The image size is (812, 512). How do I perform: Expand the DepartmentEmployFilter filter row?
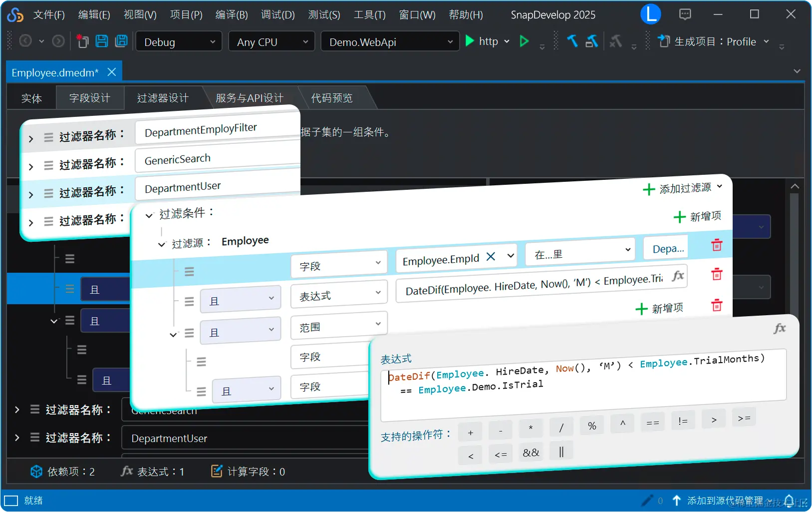coord(30,138)
